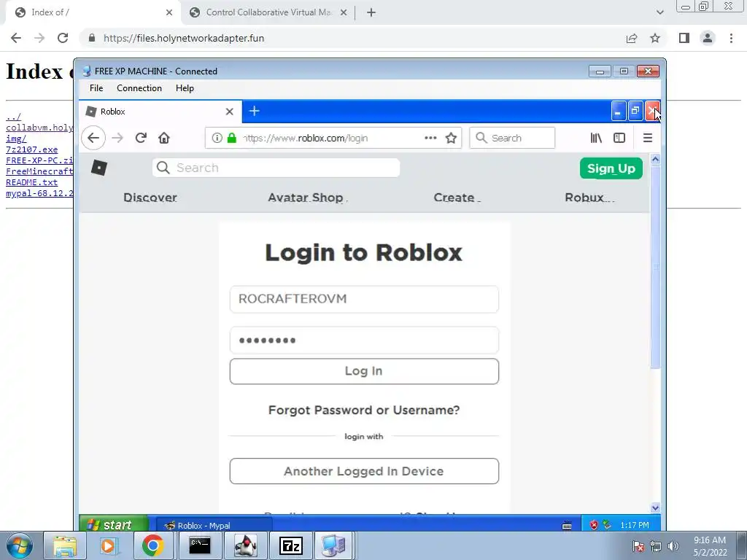Screen dimensions: 747x560
Task: Click the Roblox password field
Action: tap(364, 340)
